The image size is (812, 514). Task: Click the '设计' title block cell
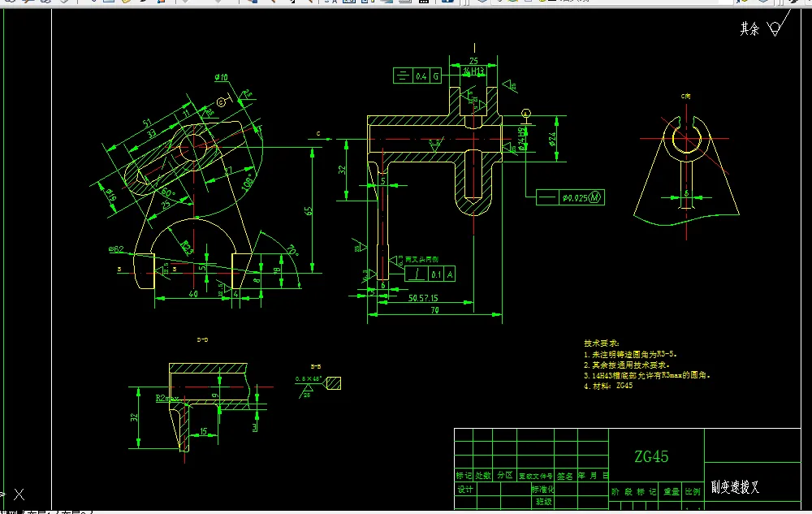click(465, 489)
